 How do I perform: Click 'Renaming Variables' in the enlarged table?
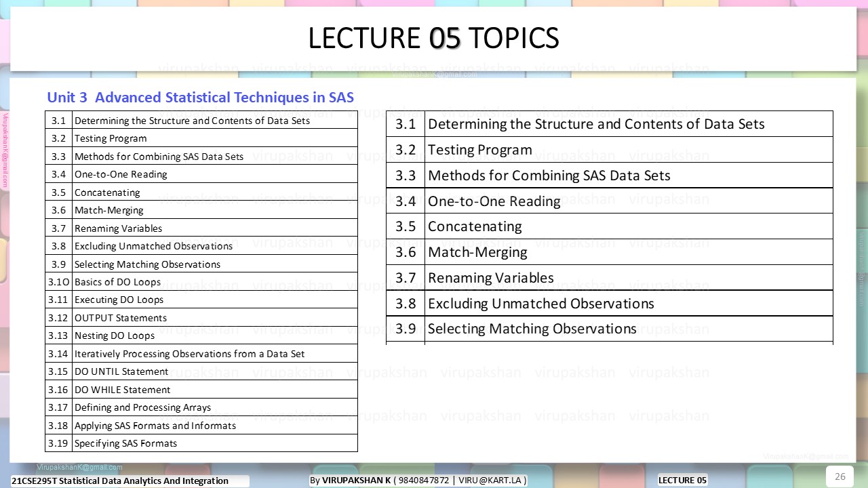click(x=491, y=278)
